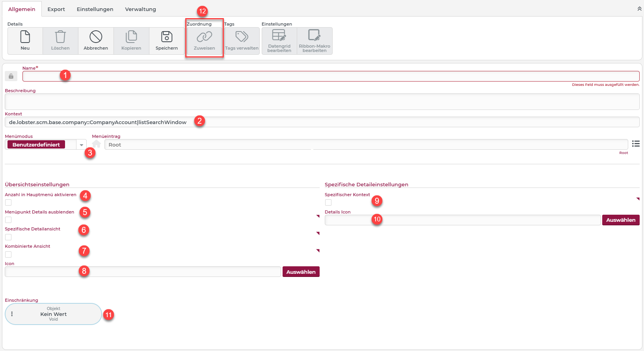Toggle Menüpunkt Details ausblenden checkbox
The image size is (644, 351).
tap(8, 220)
